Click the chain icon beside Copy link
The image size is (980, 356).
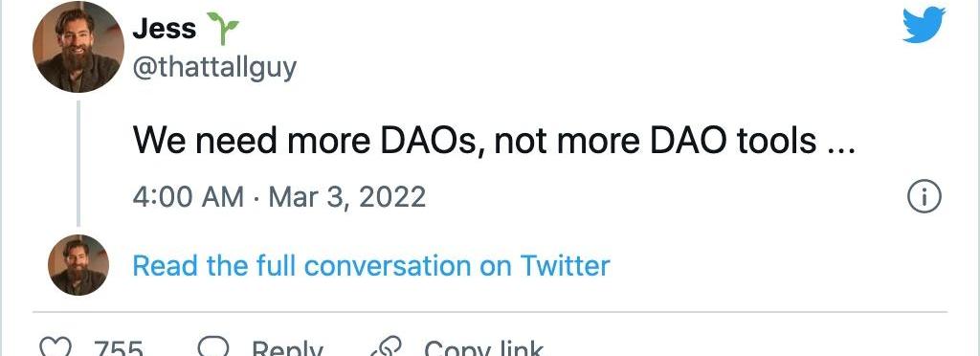click(388, 347)
